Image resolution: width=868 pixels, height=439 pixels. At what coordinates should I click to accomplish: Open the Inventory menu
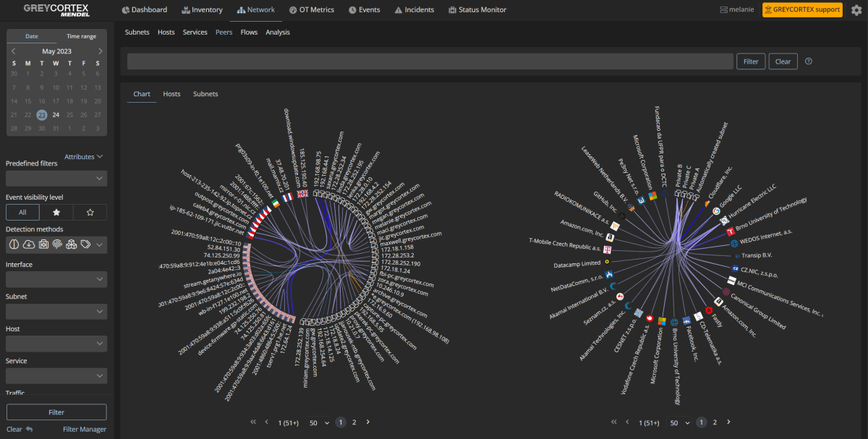pos(203,10)
